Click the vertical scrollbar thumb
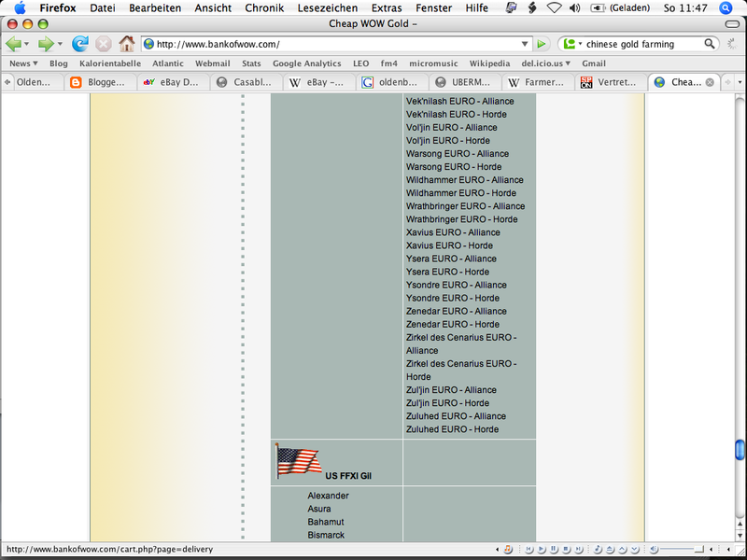The image size is (747, 560). tap(740, 450)
